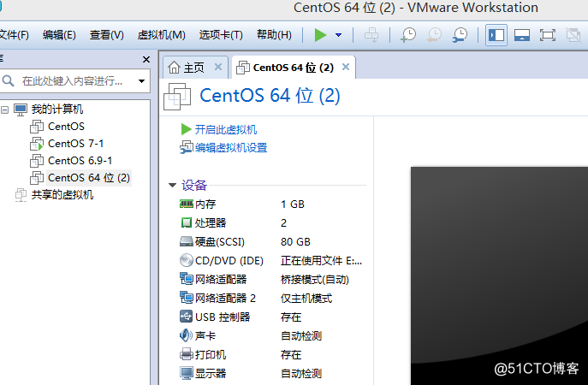This screenshot has height=385, width=588.
Task: Click the revert to snapshot icon
Action: [x=434, y=35]
